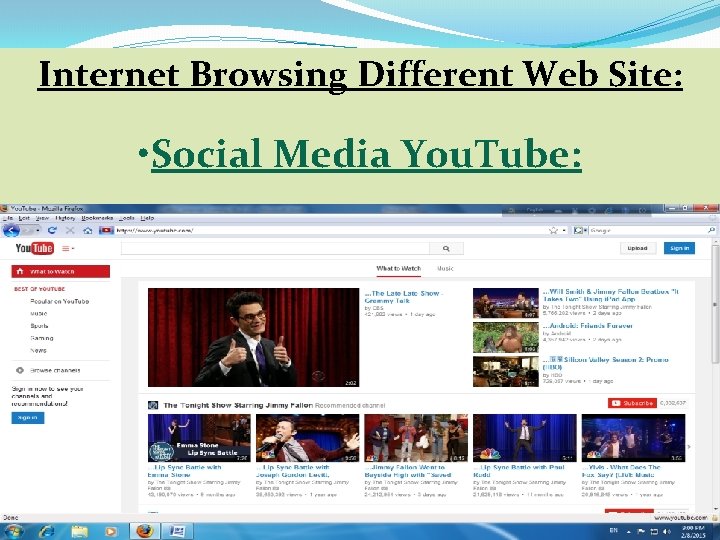
Task: Select the What to Watch tab
Action: [x=398, y=269]
